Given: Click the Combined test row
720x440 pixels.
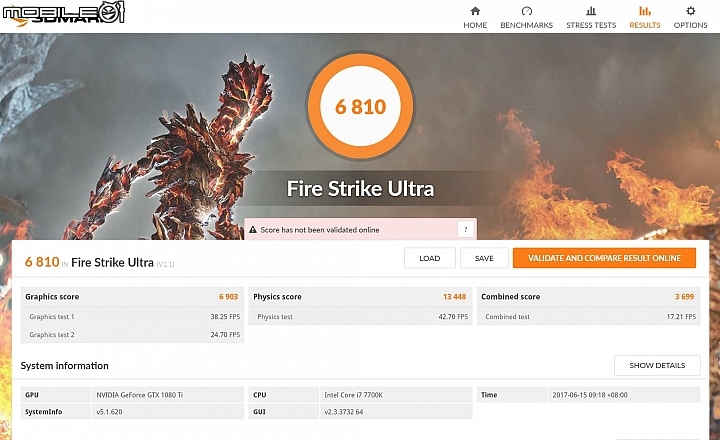Looking at the screenshot, I should tap(589, 316).
